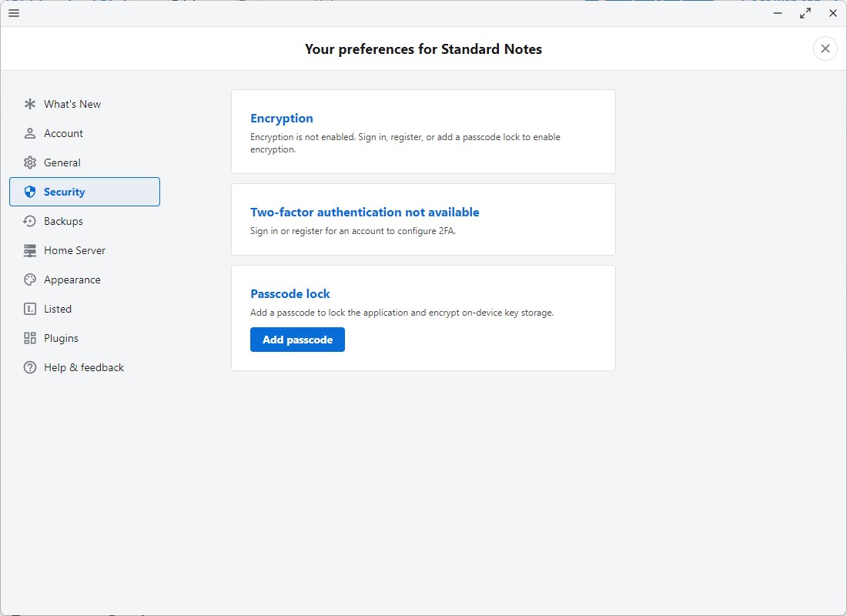The width and height of the screenshot is (847, 616).
Task: Open the What's New section
Action: (85, 104)
